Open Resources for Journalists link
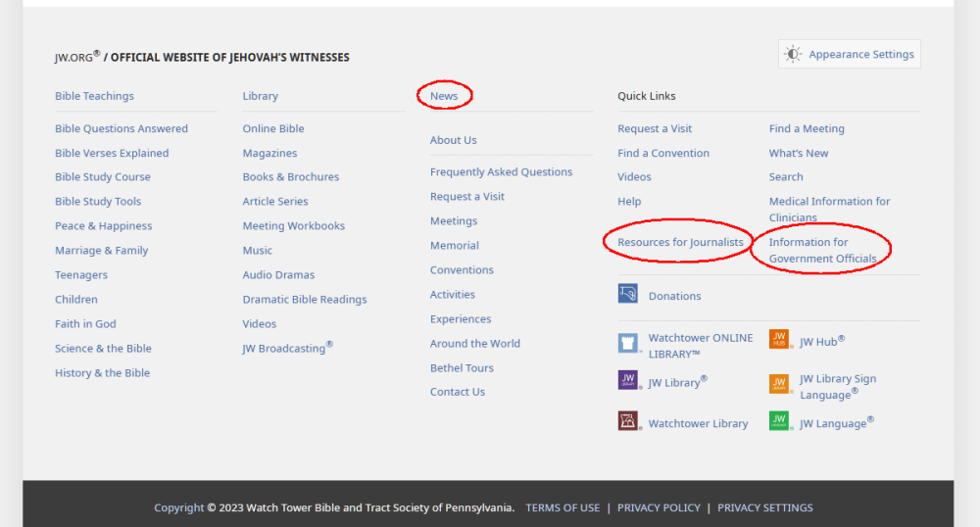 click(x=680, y=242)
